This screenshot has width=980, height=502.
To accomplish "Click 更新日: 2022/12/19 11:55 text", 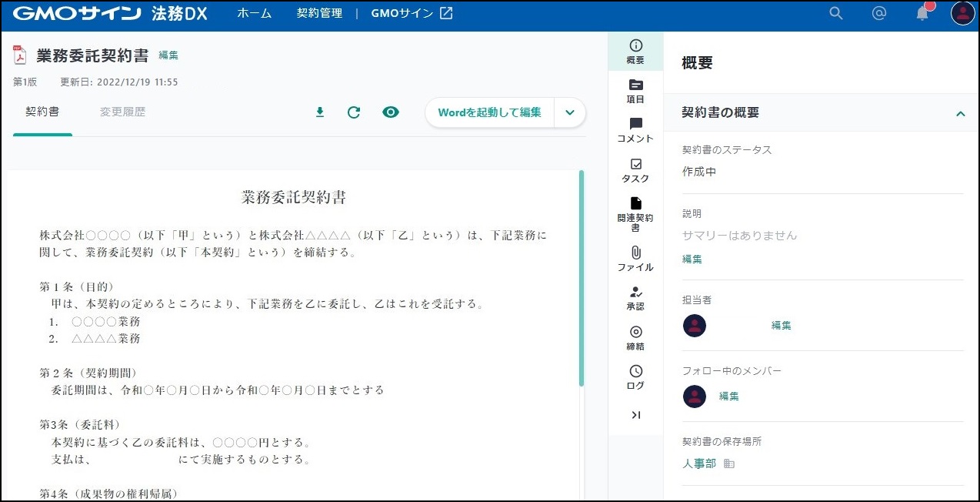I will click(x=119, y=82).
